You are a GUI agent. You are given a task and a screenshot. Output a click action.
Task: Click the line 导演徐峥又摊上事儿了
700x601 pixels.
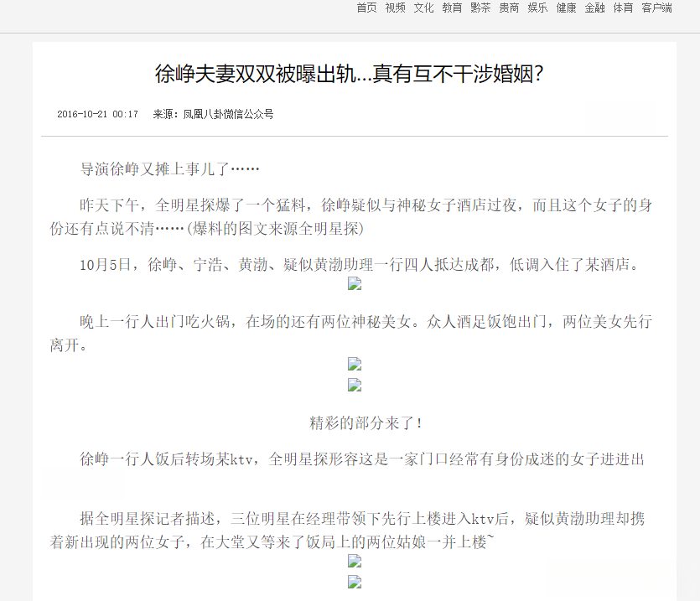[x=169, y=169]
